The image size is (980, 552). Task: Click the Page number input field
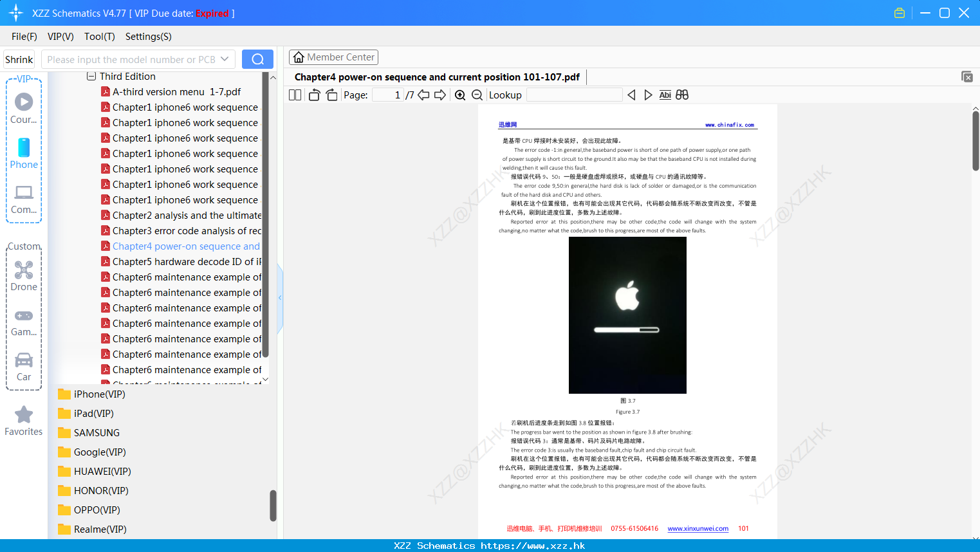(x=387, y=95)
